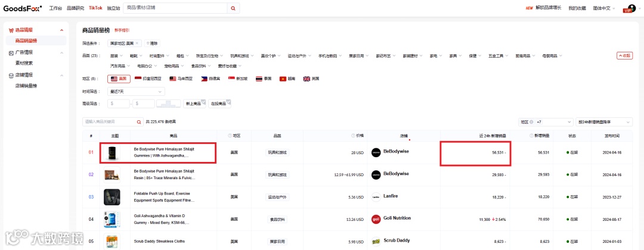Select the 越南 flag region
The image size is (644, 250).
pyautogui.click(x=289, y=79)
